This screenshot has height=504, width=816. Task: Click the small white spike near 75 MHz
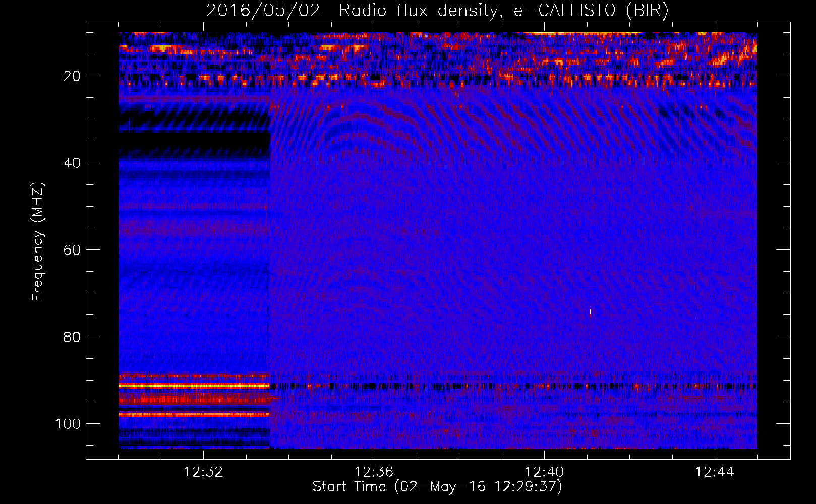(590, 312)
